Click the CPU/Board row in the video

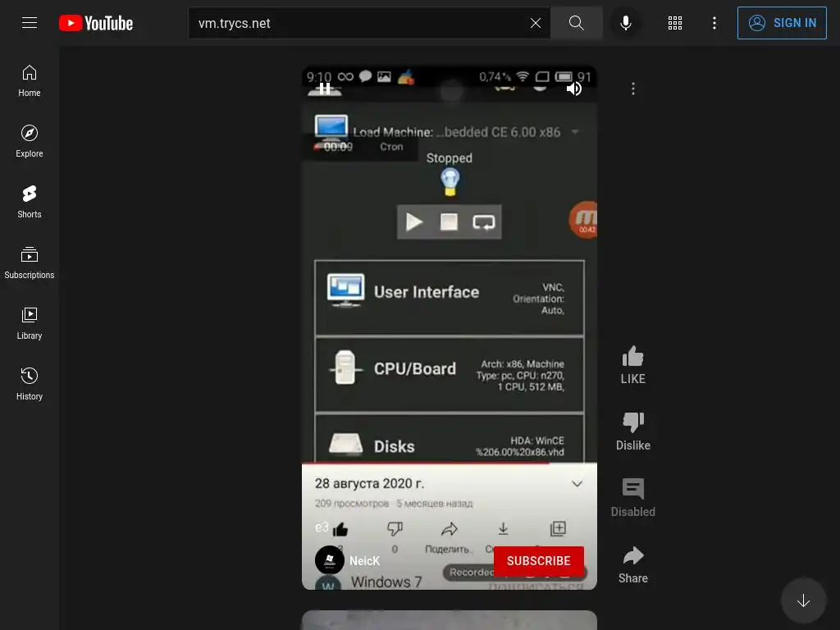pyautogui.click(x=449, y=374)
